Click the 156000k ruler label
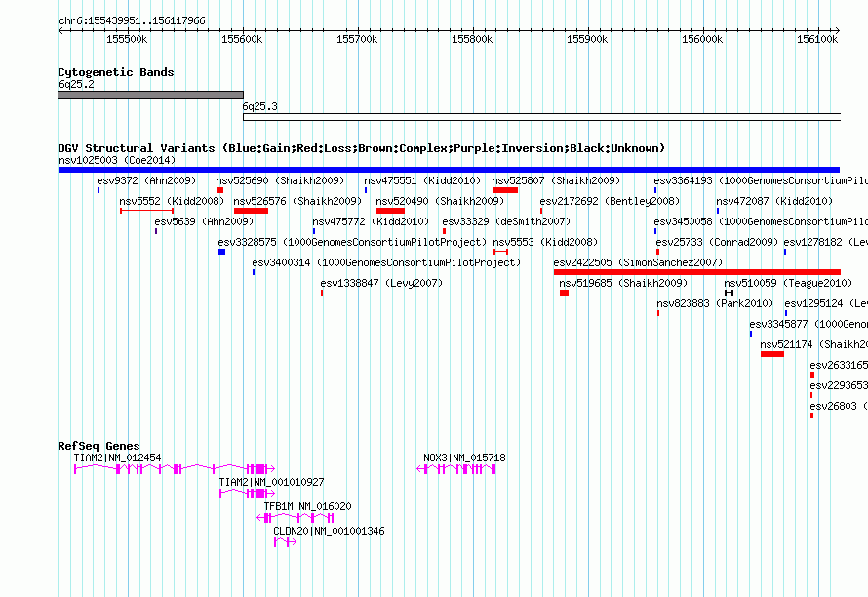Viewport: 868px width, 597px height. pyautogui.click(x=702, y=39)
